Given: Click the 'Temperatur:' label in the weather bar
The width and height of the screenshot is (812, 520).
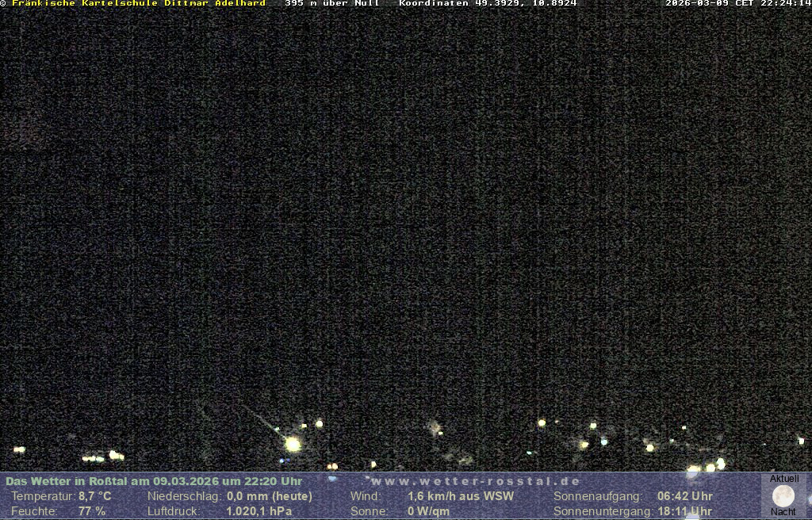Looking at the screenshot, I should pos(43,496).
